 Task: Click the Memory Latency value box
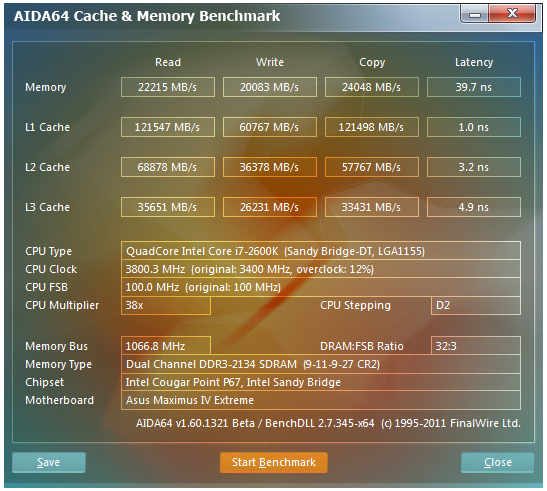tap(474, 87)
